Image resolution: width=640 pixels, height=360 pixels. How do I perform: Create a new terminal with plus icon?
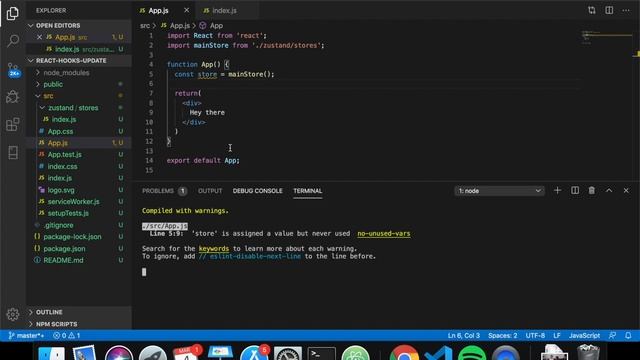(x=557, y=191)
